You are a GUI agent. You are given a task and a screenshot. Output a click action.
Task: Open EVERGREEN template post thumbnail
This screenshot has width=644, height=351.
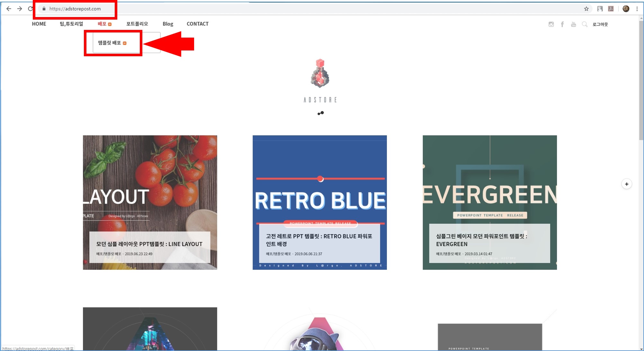(x=490, y=203)
